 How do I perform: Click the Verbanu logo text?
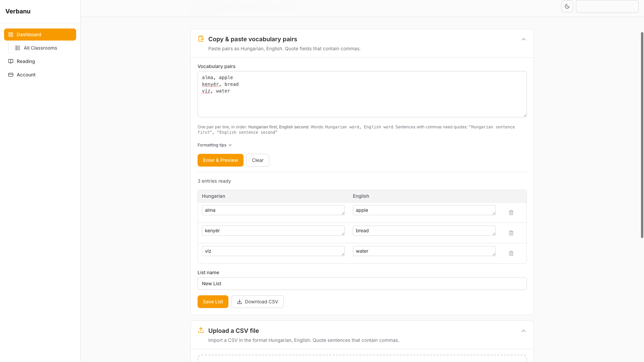pos(18,11)
